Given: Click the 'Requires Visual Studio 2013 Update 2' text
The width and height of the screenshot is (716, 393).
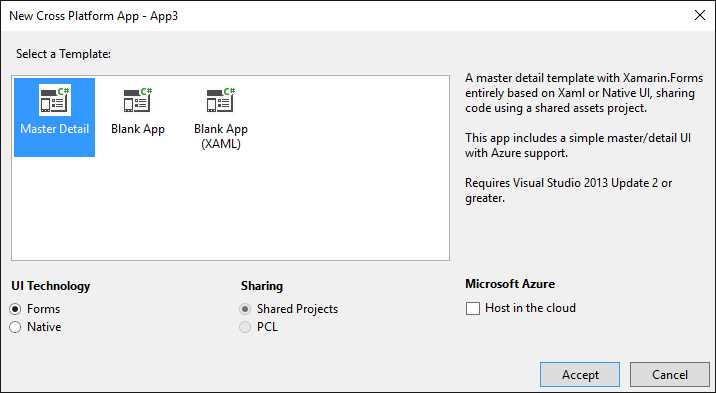Looking at the screenshot, I should point(562,183).
